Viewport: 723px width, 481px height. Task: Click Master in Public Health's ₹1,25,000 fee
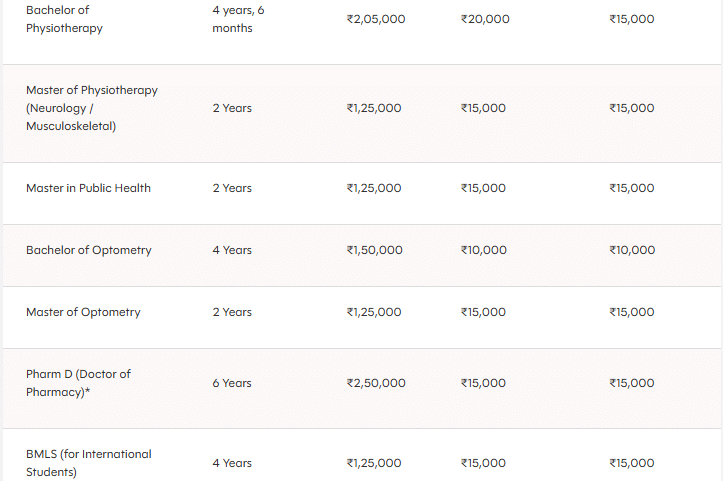(373, 188)
